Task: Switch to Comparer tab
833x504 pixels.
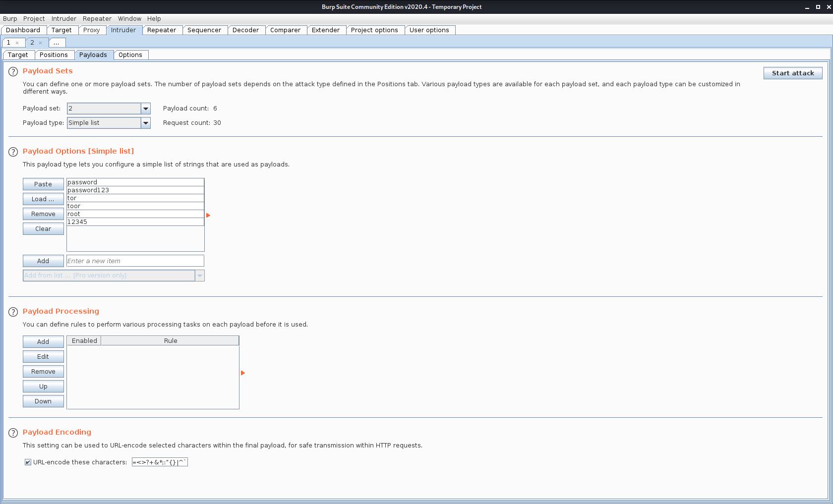Action: 286,30
